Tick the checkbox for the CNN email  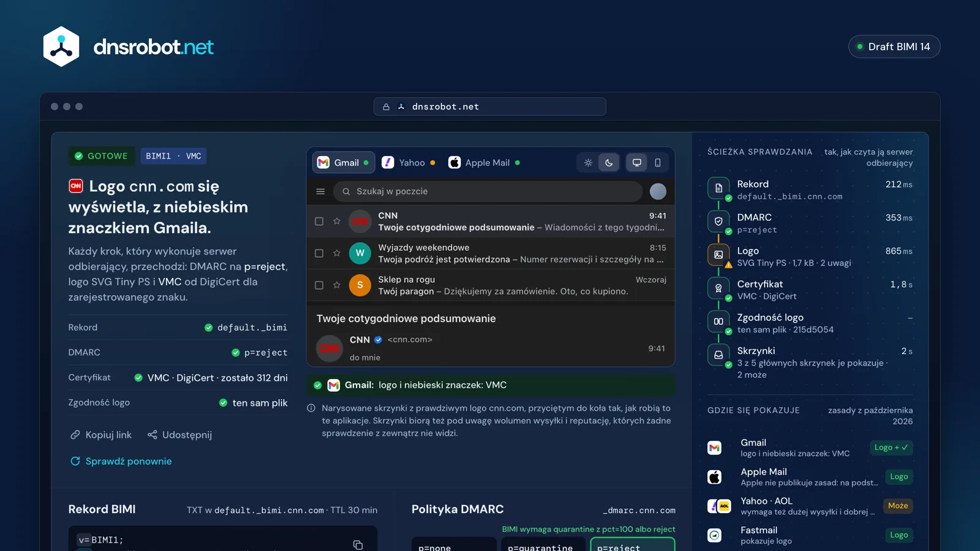point(319,222)
